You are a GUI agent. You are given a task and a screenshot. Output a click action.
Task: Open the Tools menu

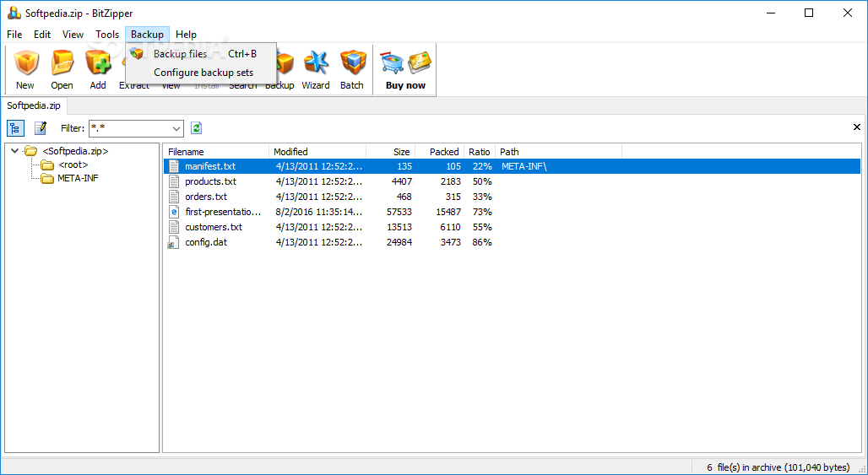[x=107, y=35]
